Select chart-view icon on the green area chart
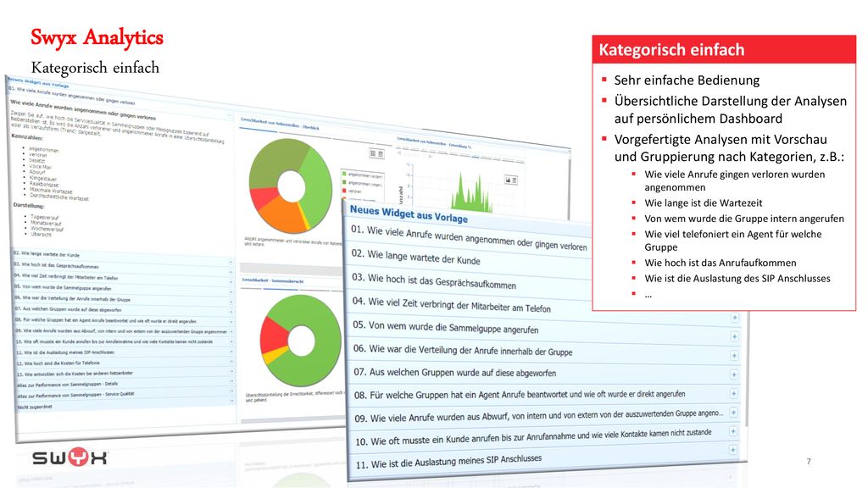This screenshot has width=868, height=488. coord(508,180)
